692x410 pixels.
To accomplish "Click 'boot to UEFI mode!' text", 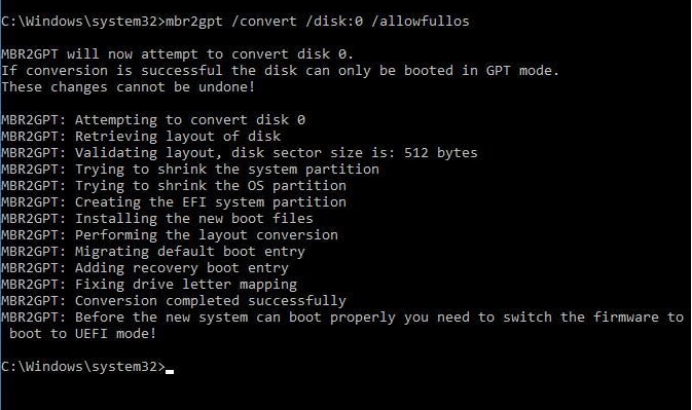I will pos(83,334).
